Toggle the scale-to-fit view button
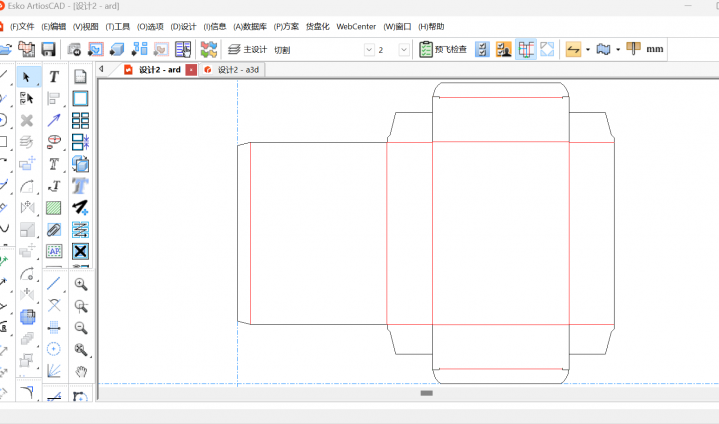Viewport: 719px width, 424px height. (547, 49)
